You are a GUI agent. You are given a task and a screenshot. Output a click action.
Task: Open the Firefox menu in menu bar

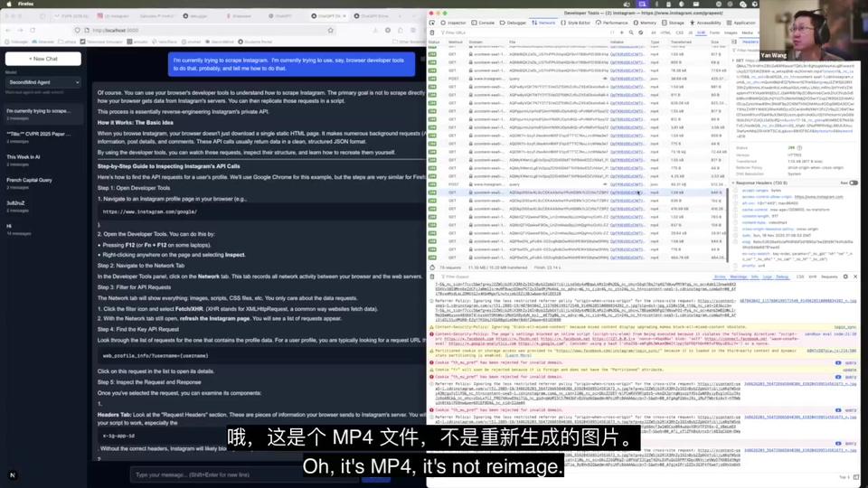click(25, 4)
